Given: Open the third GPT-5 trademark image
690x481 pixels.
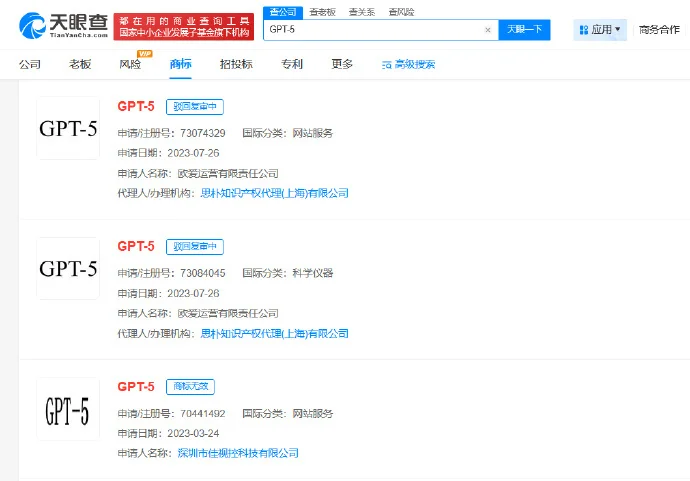Looking at the screenshot, I should (68, 409).
